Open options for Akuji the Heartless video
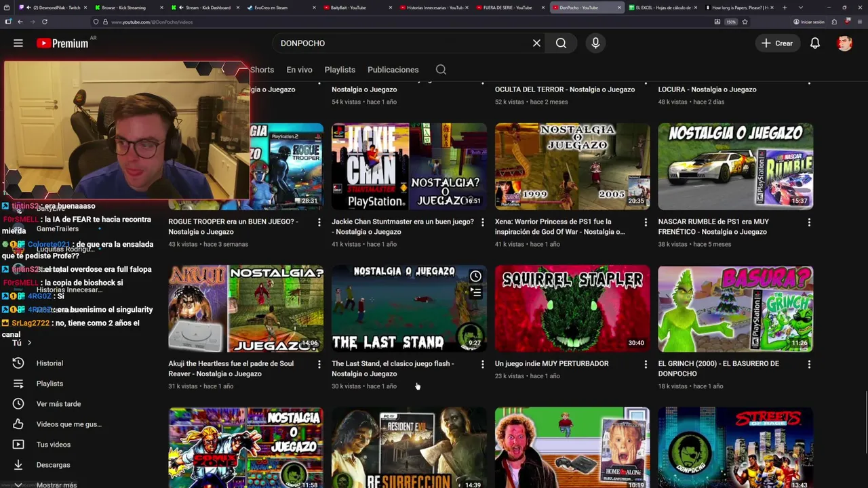Image resolution: width=868 pixels, height=488 pixels. point(319,365)
